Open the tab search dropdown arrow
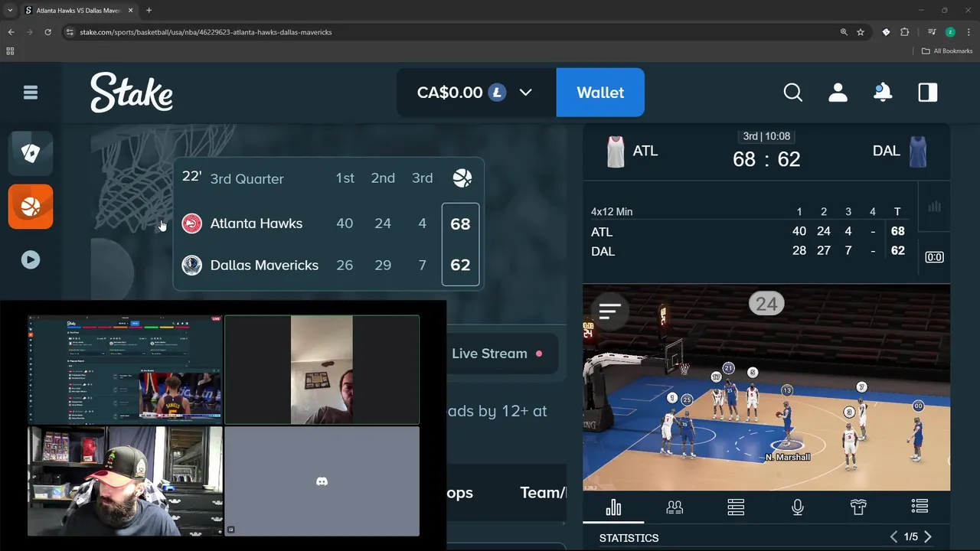Screen dimensions: 980x551 click(x=10, y=11)
